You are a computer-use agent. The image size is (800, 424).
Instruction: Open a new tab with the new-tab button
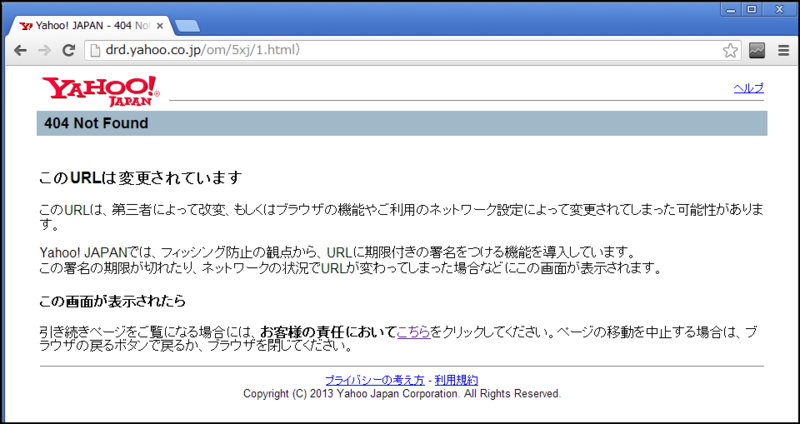(187, 26)
